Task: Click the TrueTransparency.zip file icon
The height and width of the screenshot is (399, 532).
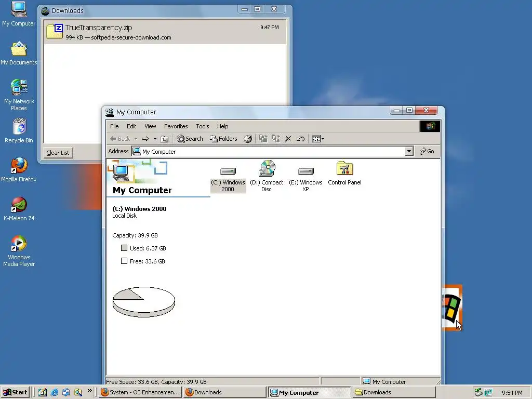Action: [x=54, y=31]
